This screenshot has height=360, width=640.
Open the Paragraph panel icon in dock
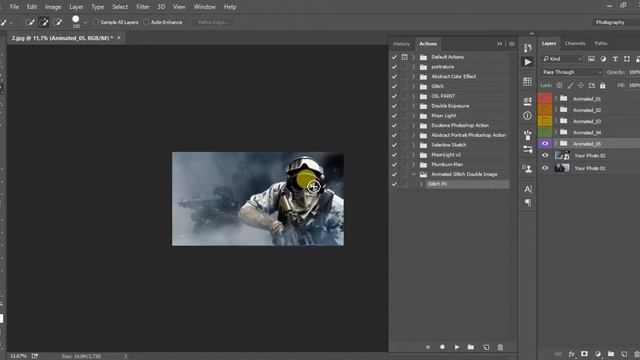click(x=527, y=203)
